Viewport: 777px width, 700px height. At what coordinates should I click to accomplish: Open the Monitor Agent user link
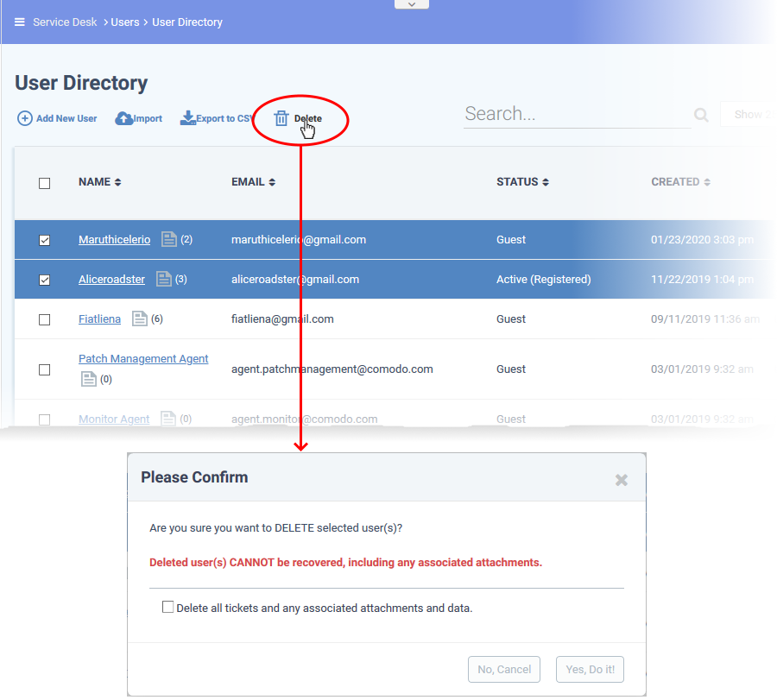(x=114, y=419)
